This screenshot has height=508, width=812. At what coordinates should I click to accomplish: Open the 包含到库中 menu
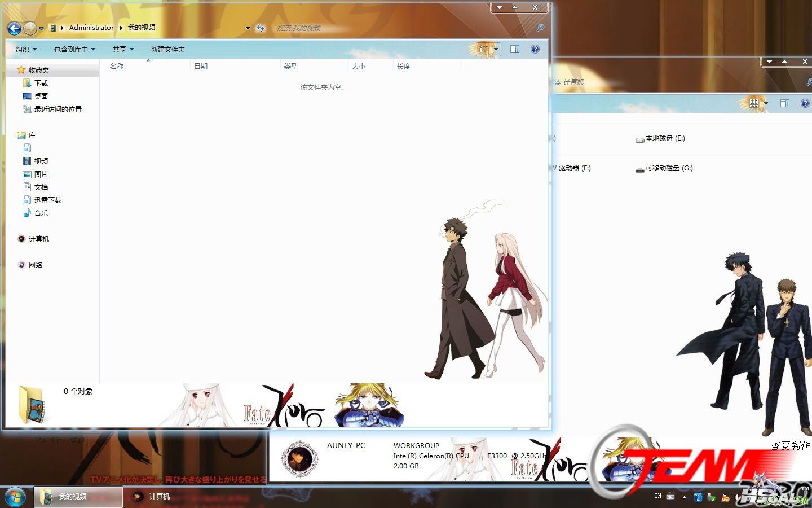point(74,49)
